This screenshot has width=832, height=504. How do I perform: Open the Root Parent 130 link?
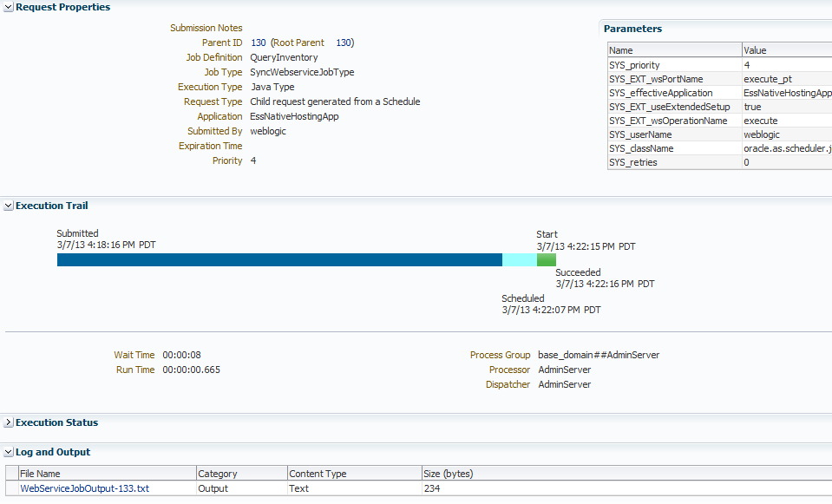pyautogui.click(x=344, y=43)
